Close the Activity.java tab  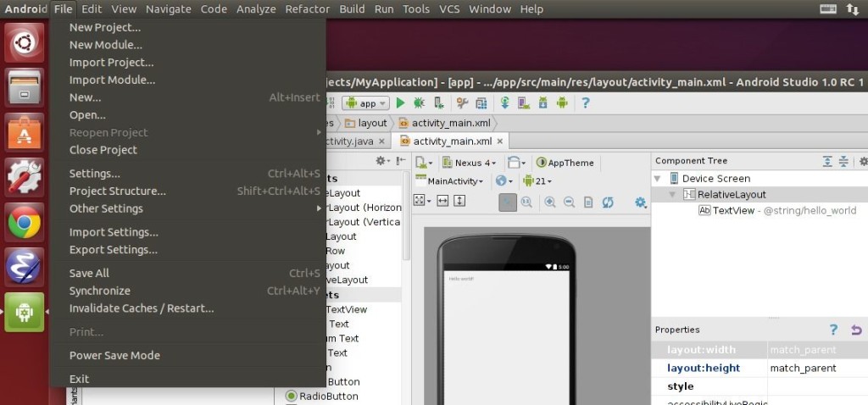coord(381,141)
